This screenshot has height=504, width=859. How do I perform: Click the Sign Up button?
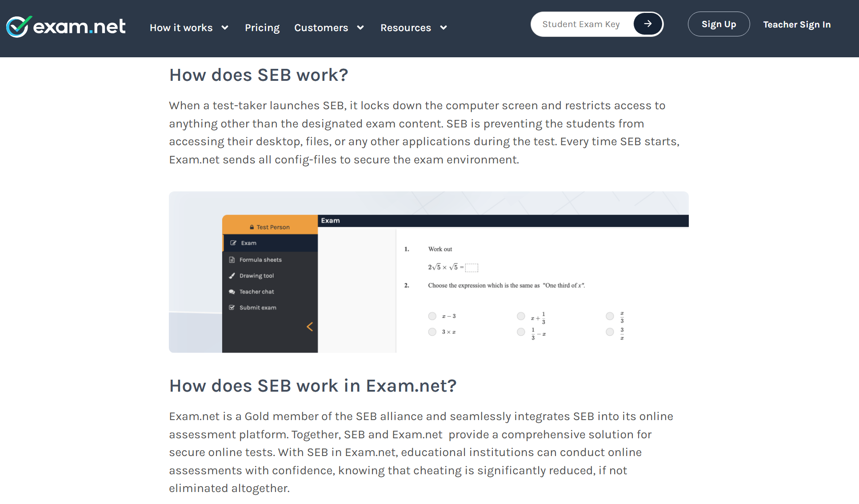click(719, 24)
